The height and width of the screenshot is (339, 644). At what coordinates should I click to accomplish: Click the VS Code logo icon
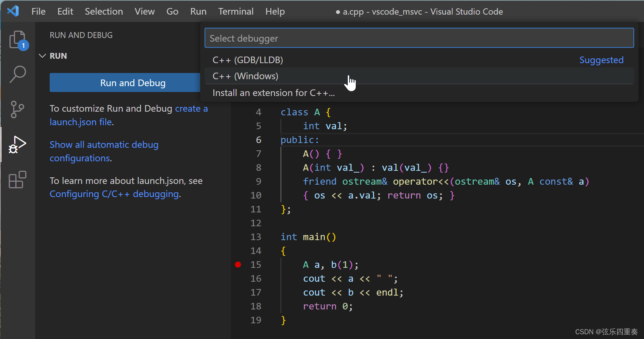click(x=13, y=11)
